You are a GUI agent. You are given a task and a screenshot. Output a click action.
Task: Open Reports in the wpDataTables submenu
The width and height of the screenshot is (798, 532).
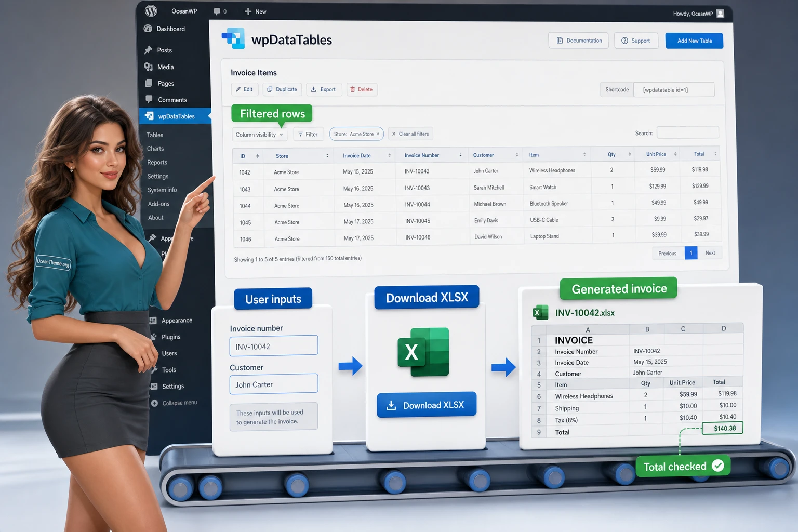(x=157, y=163)
